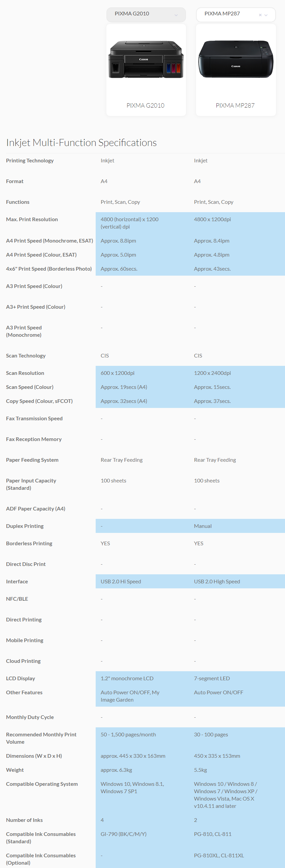Click 'Manual' duplex printing value

click(x=203, y=526)
